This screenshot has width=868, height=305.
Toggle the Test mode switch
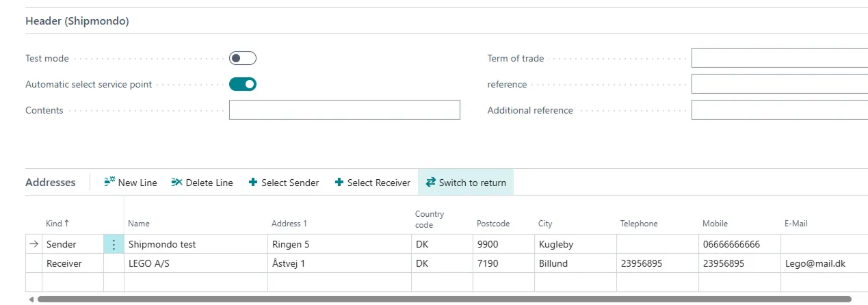pyautogui.click(x=242, y=58)
